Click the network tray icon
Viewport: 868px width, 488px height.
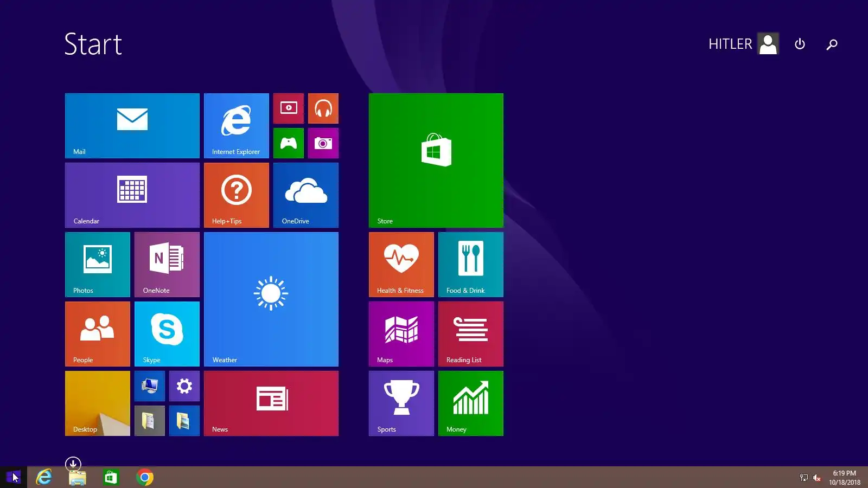804,478
